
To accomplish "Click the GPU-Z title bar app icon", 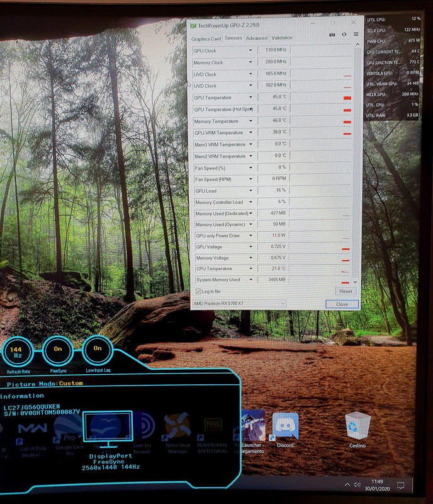I will 193,26.
